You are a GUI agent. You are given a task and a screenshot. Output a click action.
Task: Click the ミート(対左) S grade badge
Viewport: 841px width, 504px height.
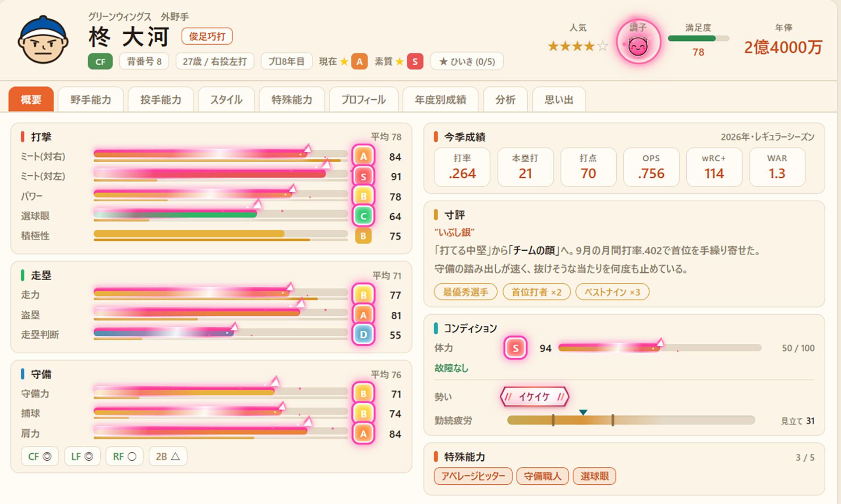coord(363,176)
